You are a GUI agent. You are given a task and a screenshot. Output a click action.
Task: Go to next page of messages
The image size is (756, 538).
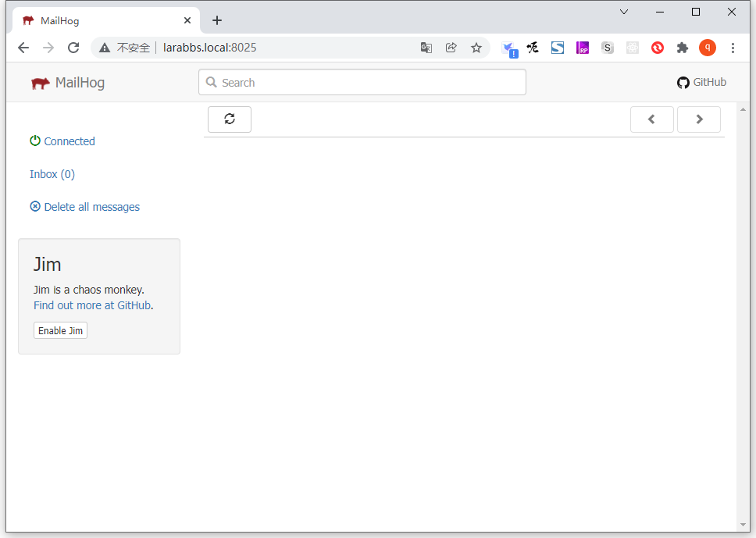click(698, 119)
